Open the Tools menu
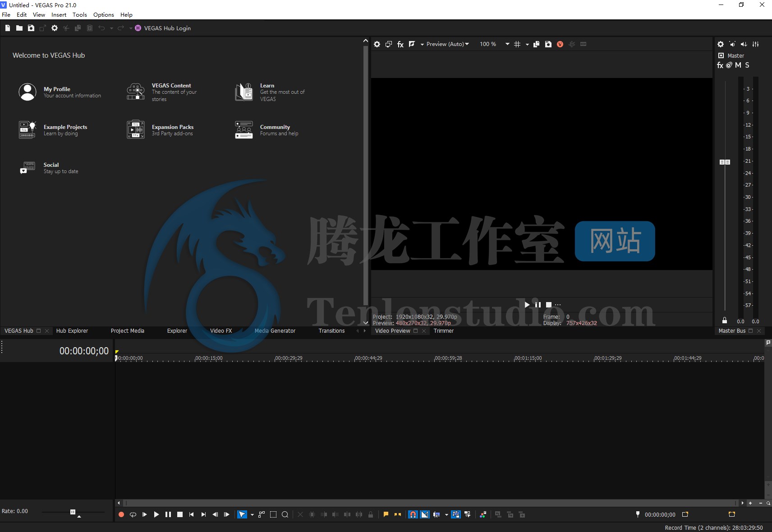Screen dimensions: 772x532 pos(80,14)
